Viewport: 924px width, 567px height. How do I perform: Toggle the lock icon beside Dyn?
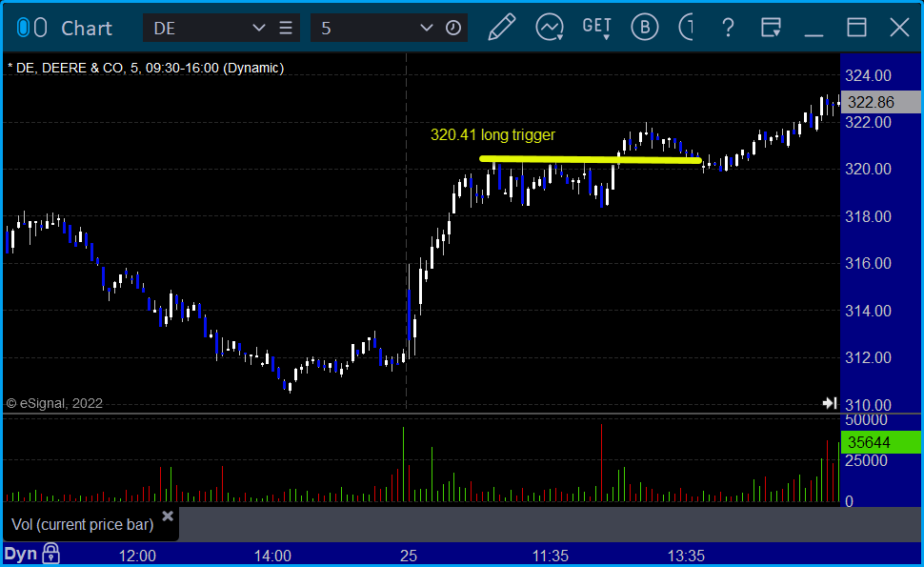[50, 554]
